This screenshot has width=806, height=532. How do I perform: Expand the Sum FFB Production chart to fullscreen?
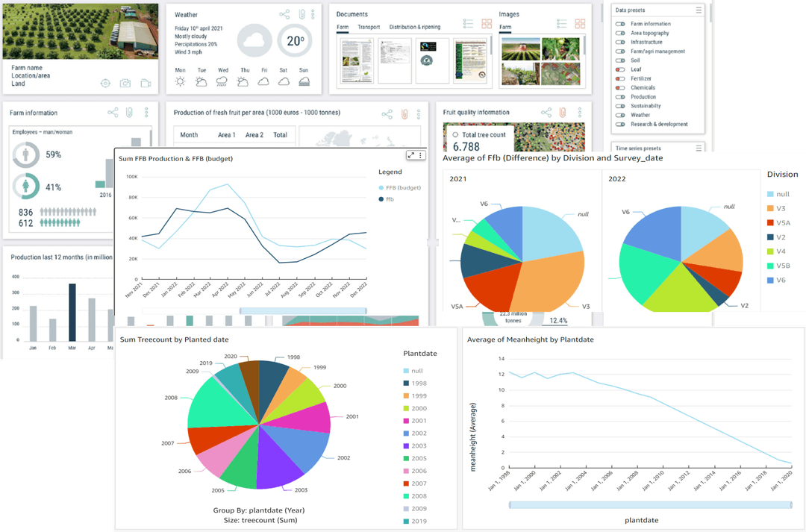click(410, 155)
